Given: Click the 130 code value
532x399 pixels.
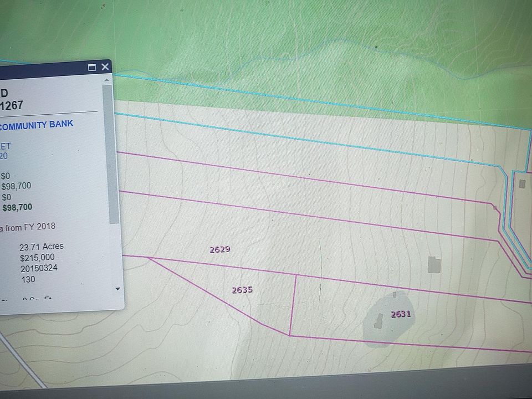Looking at the screenshot, I should pyautogui.click(x=28, y=279).
